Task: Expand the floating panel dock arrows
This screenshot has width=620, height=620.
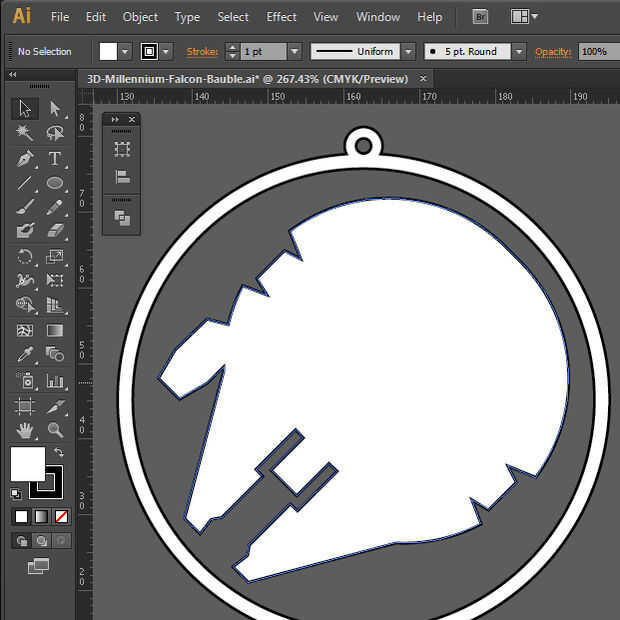Action: point(115,119)
